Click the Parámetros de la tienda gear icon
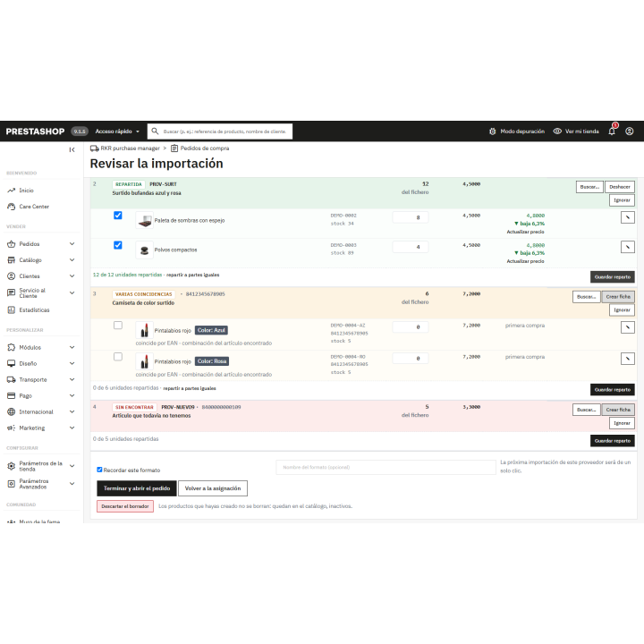 pos(11,466)
